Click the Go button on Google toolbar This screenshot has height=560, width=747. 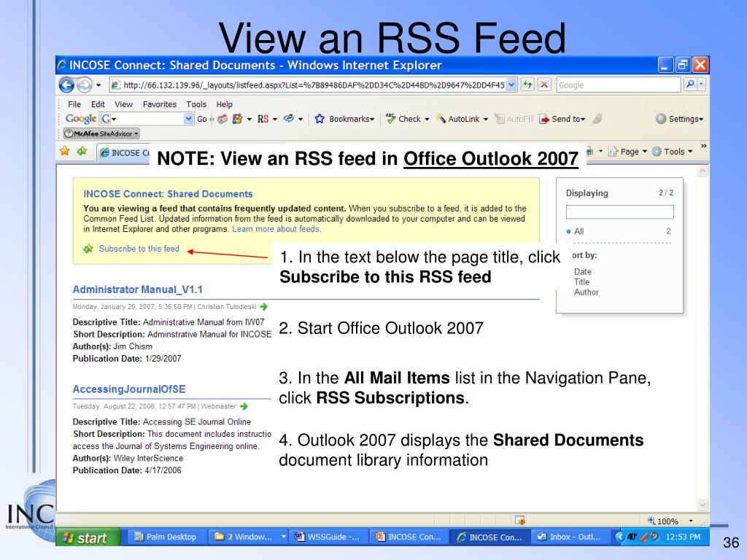click(x=202, y=119)
